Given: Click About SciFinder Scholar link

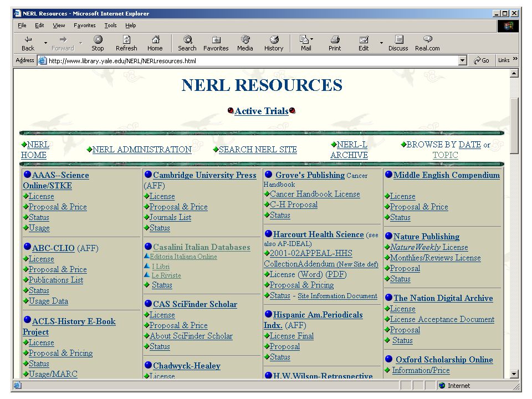Looking at the screenshot, I should [x=191, y=336].
